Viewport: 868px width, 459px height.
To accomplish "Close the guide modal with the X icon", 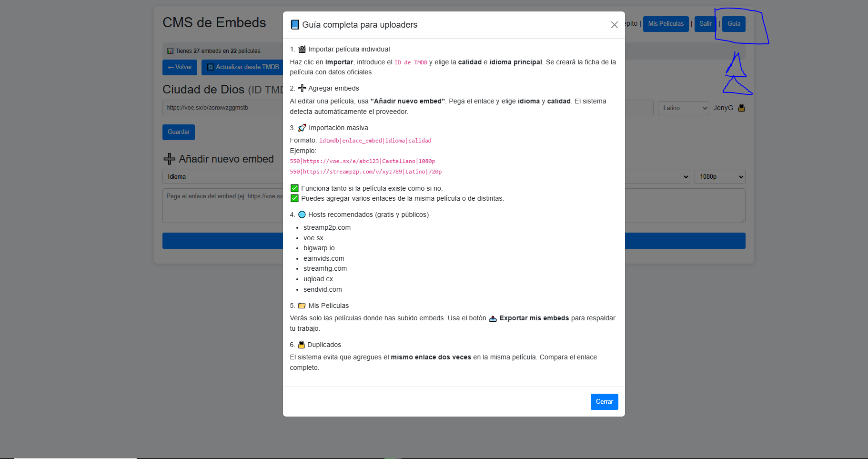I will [x=614, y=25].
